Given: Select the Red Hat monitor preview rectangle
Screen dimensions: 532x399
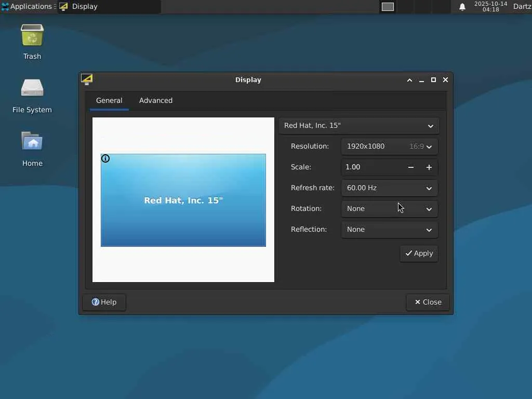Looking at the screenshot, I should tap(183, 200).
